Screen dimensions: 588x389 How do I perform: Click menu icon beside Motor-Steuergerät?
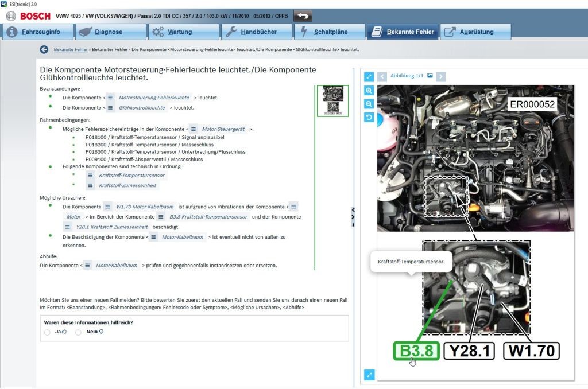pyautogui.click(x=194, y=129)
